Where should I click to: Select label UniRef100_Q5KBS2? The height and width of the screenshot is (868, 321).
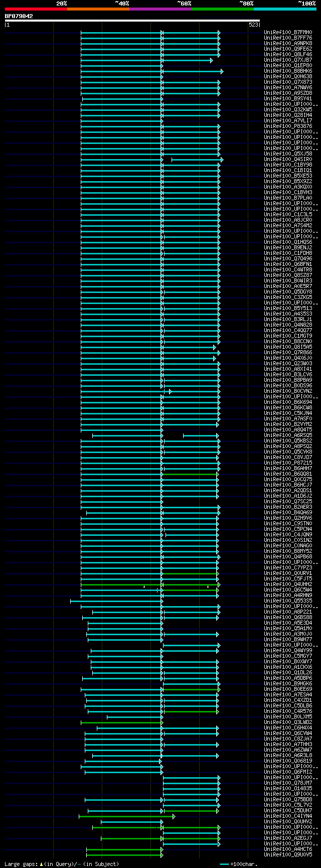click(288, 441)
